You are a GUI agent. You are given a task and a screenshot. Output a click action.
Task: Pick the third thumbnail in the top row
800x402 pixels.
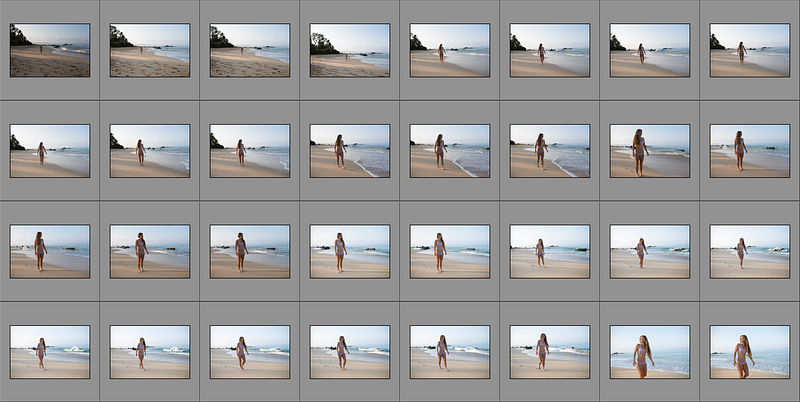coord(250,50)
